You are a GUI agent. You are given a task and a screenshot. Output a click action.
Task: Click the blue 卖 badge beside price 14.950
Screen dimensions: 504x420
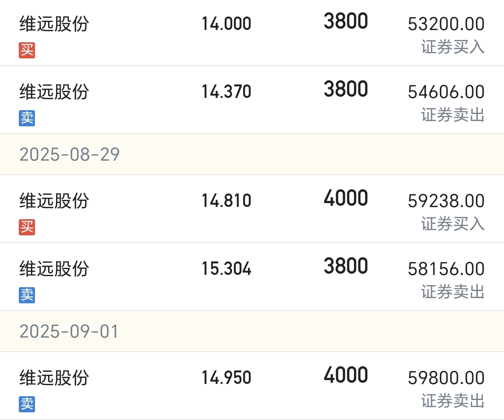(27, 404)
